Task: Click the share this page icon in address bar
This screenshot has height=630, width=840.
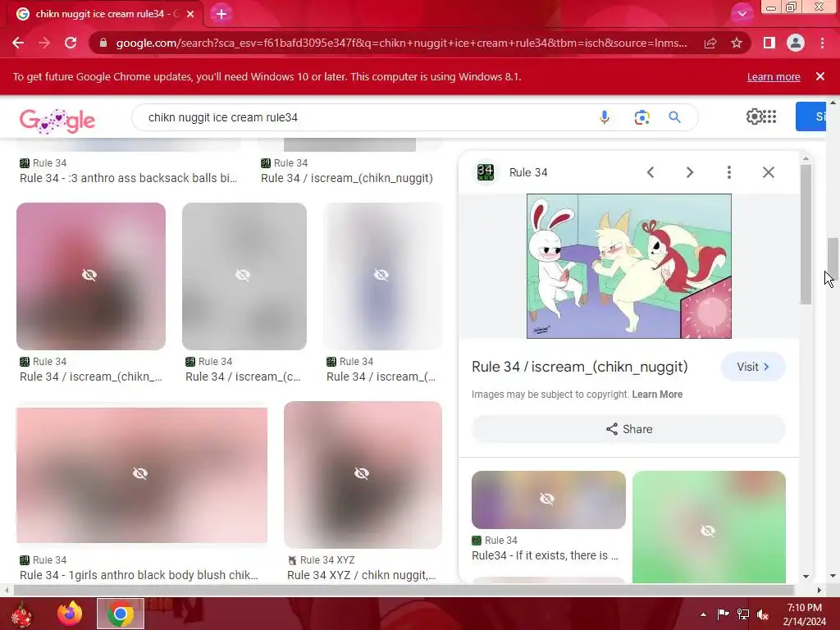Action: tap(710, 43)
